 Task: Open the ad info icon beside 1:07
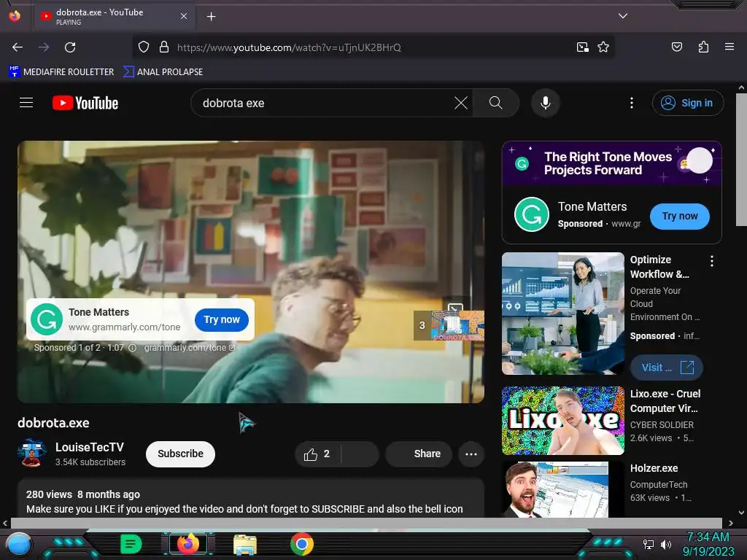click(x=133, y=348)
